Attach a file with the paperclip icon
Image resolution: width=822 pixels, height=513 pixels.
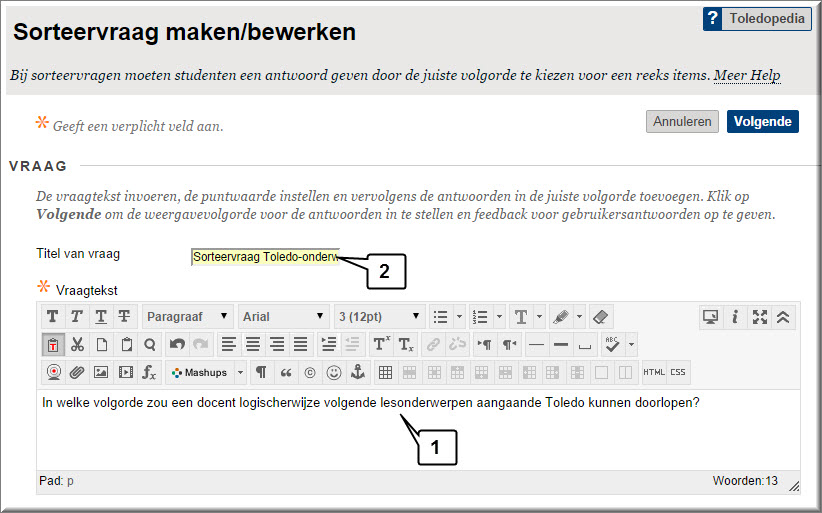tap(77, 373)
